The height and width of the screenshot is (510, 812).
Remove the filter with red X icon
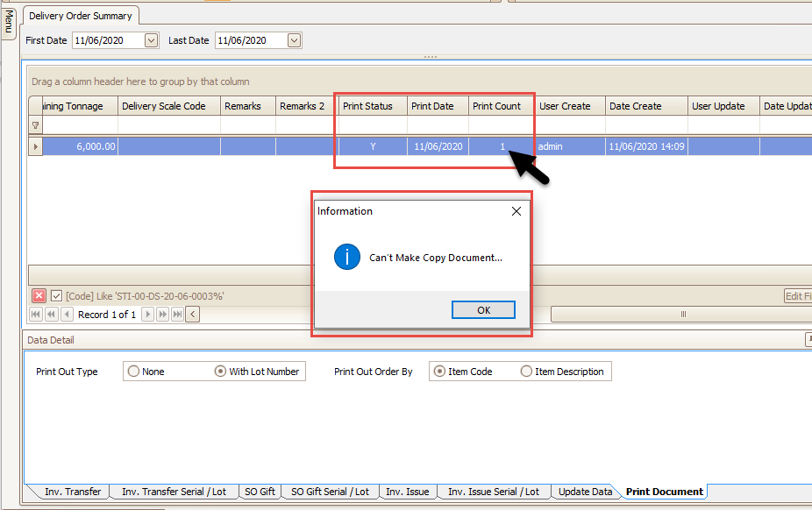[x=39, y=296]
